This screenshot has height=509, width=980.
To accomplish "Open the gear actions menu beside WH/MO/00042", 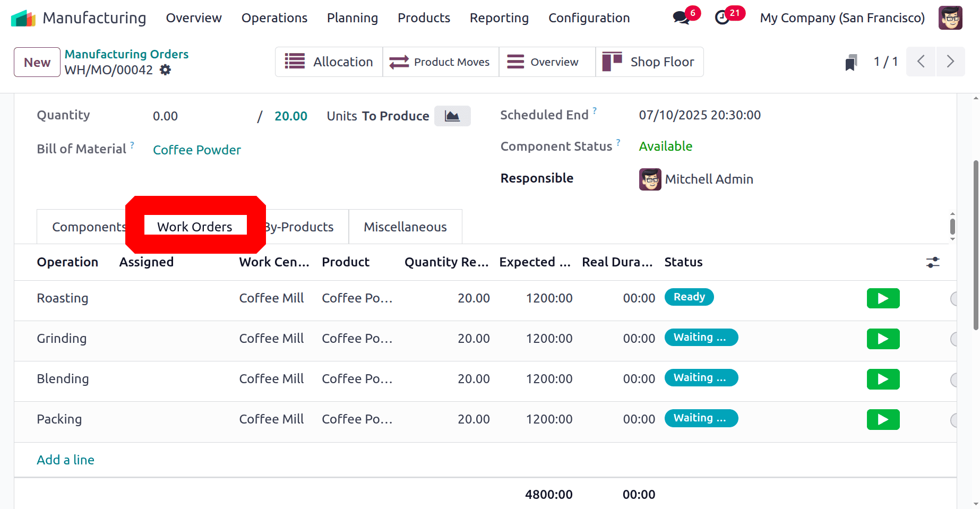I will [166, 70].
